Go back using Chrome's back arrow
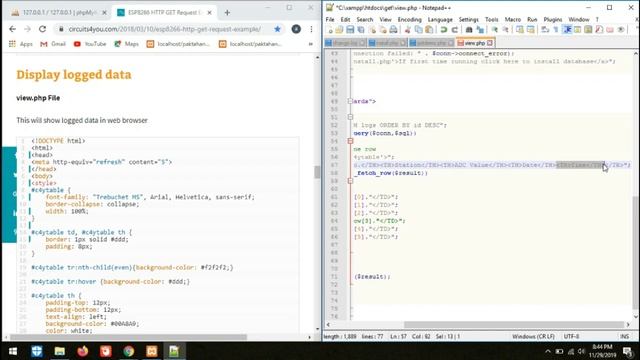Viewport: 640px width, 360px height. point(13,29)
